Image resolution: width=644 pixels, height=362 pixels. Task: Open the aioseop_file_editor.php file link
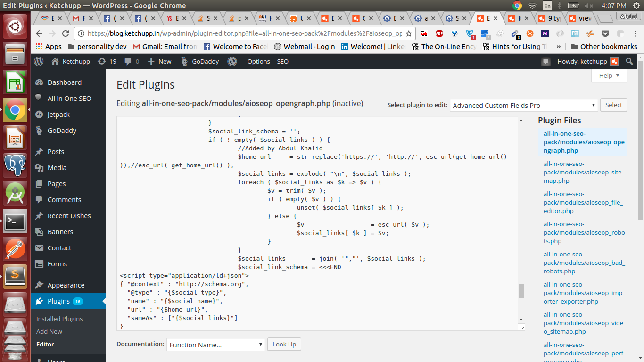click(583, 202)
